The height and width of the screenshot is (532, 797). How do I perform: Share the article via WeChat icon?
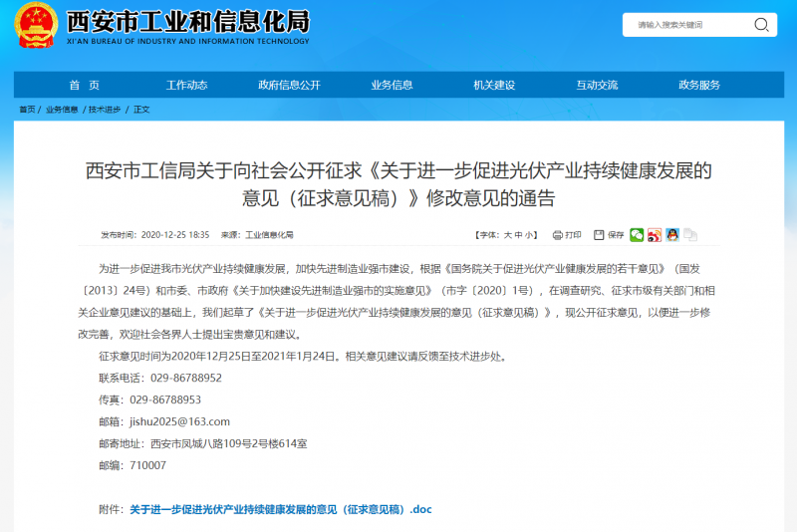click(x=637, y=235)
